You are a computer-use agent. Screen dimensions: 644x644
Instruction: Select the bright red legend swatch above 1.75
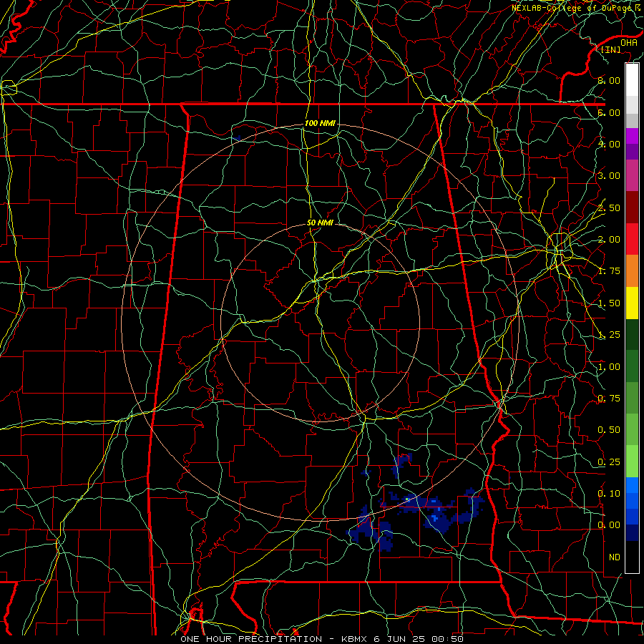632,239
